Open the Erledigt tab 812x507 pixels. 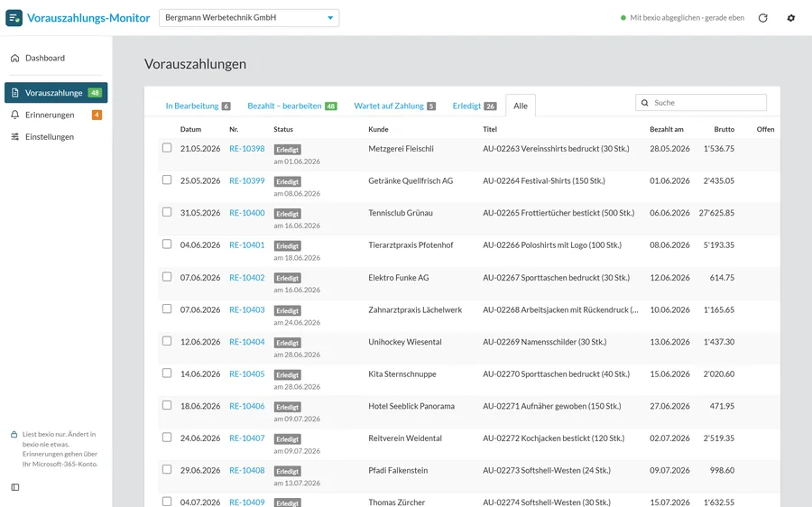(474, 106)
